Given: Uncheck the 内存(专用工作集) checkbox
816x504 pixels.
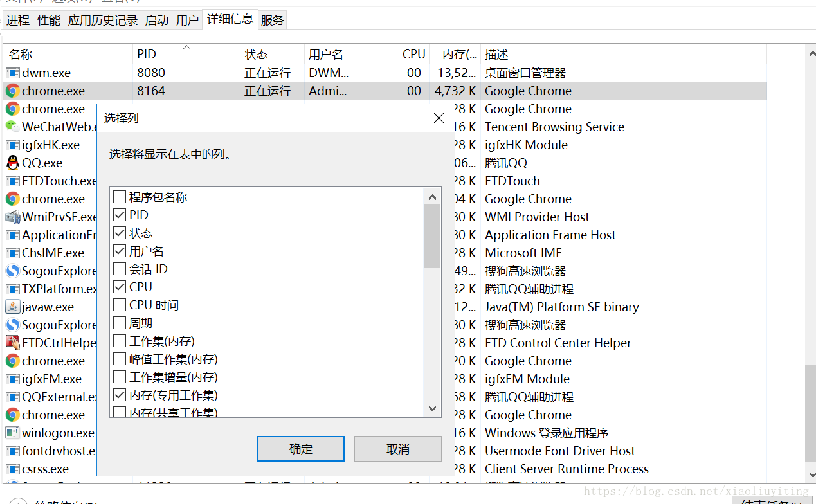Looking at the screenshot, I should (x=120, y=395).
